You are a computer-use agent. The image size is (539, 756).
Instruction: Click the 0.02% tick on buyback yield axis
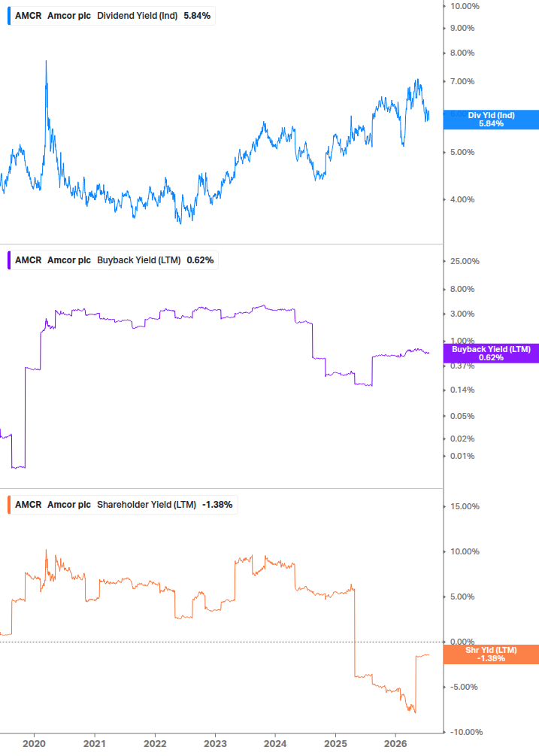pyautogui.click(x=462, y=439)
